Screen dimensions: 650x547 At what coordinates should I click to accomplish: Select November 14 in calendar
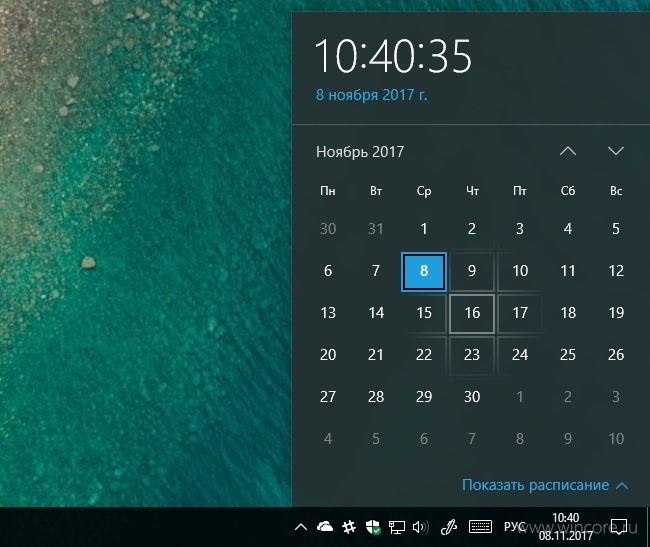376,313
